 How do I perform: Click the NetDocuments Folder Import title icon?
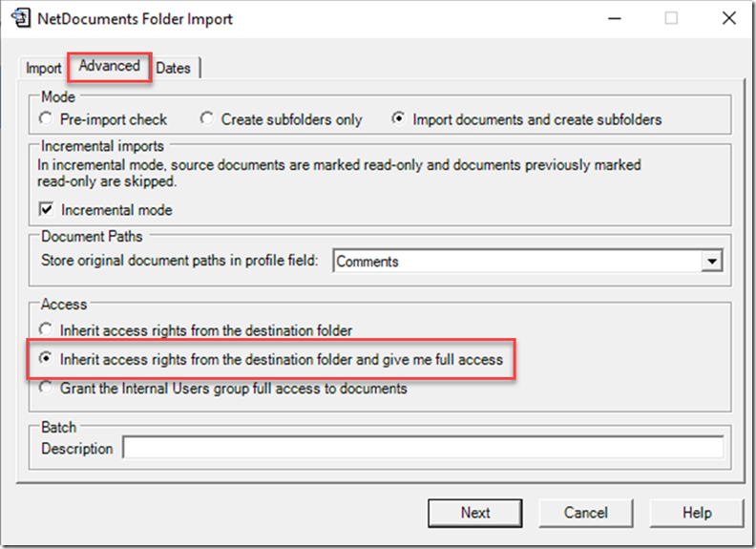(x=21, y=18)
